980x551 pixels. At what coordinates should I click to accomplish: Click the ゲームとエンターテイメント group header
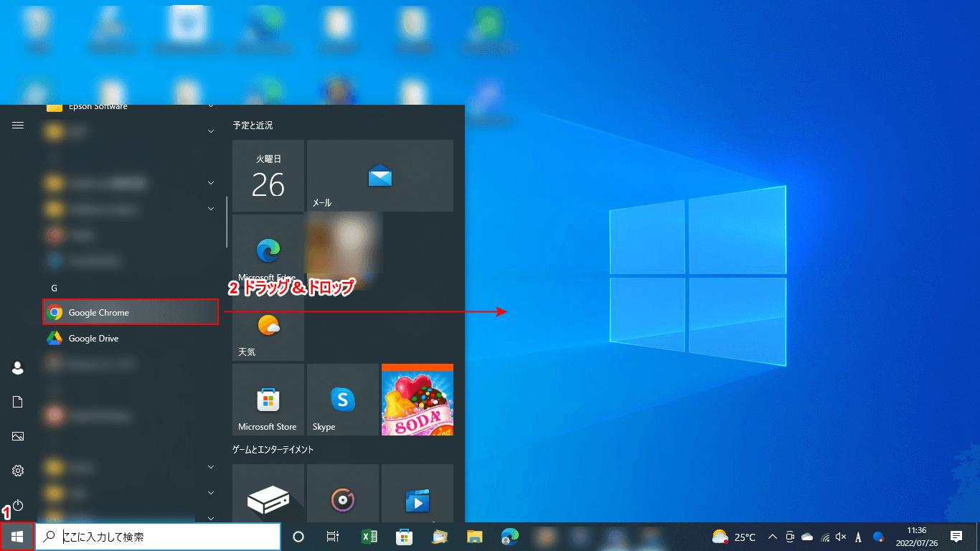(x=273, y=450)
